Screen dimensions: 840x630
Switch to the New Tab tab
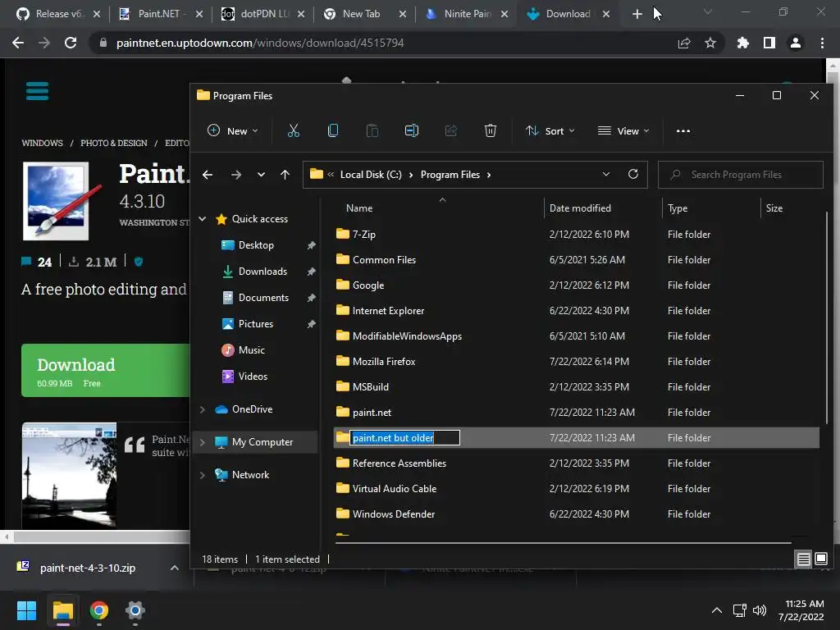pyautogui.click(x=366, y=14)
